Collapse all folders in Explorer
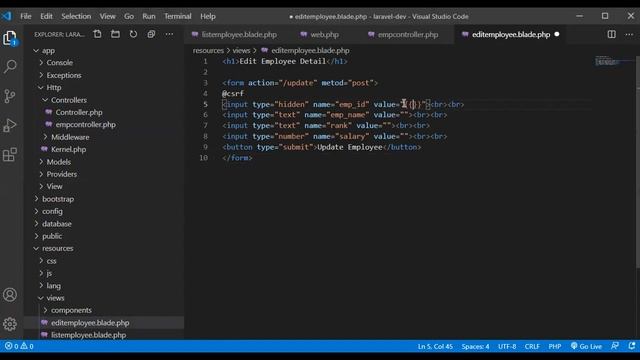This screenshot has width=640, height=360. (x=151, y=34)
